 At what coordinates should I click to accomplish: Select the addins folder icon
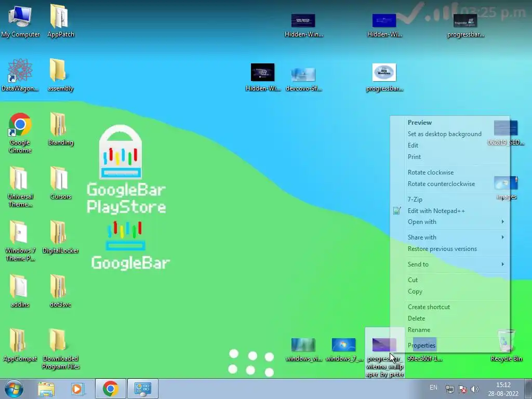(x=20, y=290)
